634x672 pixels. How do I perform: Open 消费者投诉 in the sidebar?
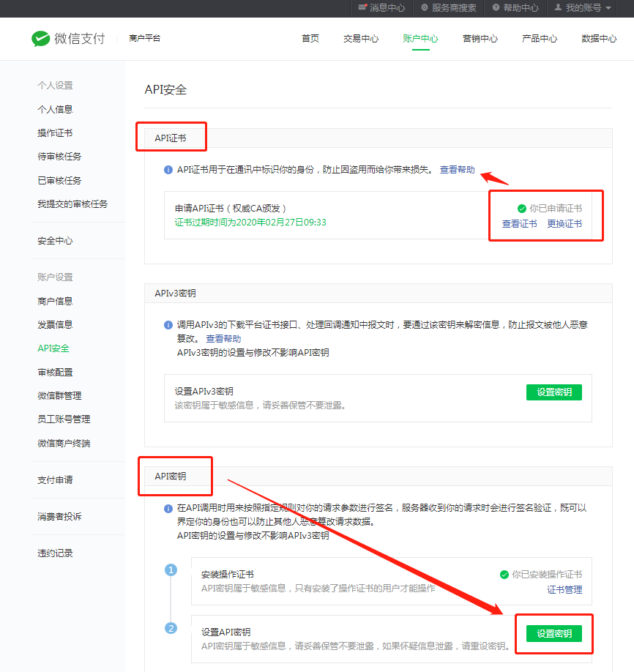[59, 516]
